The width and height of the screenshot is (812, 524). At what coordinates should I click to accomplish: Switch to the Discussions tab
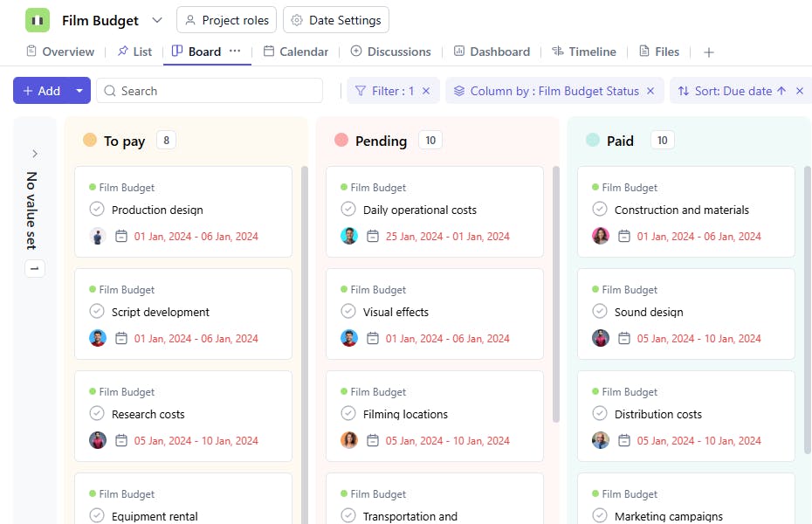(391, 52)
